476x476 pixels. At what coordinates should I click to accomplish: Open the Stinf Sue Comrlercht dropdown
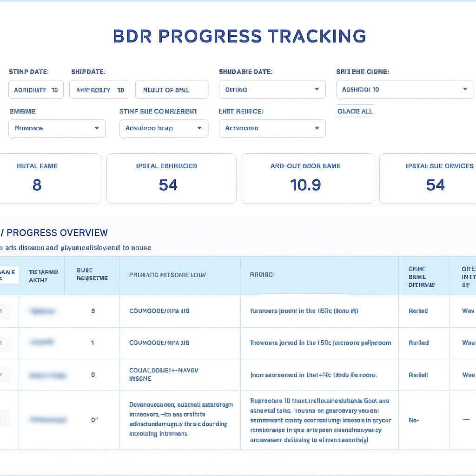[163, 128]
